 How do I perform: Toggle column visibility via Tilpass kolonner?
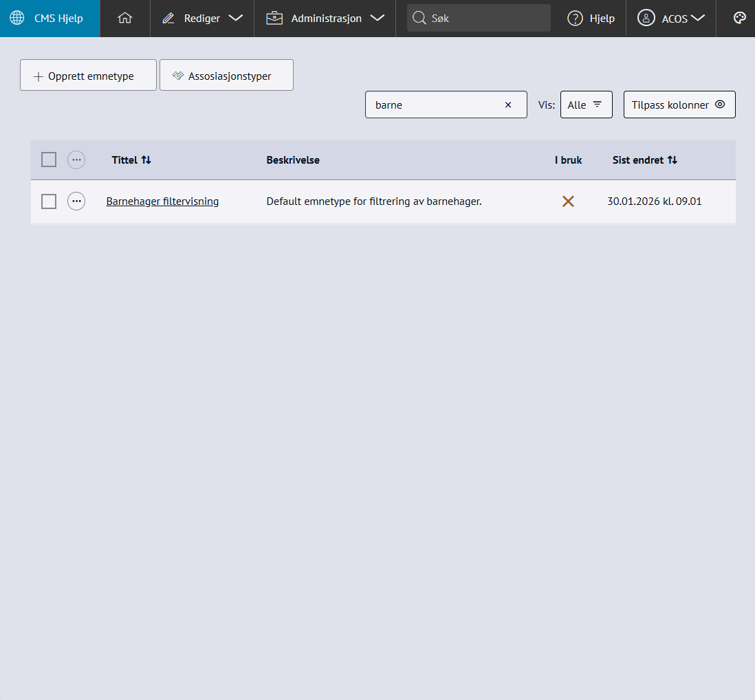[x=679, y=105]
